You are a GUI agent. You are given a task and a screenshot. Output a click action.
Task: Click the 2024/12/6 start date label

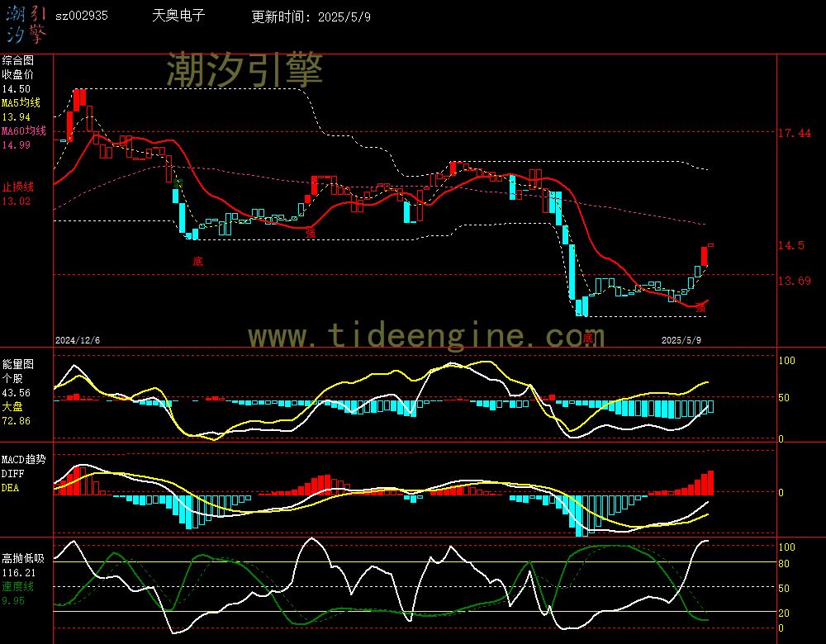78,340
